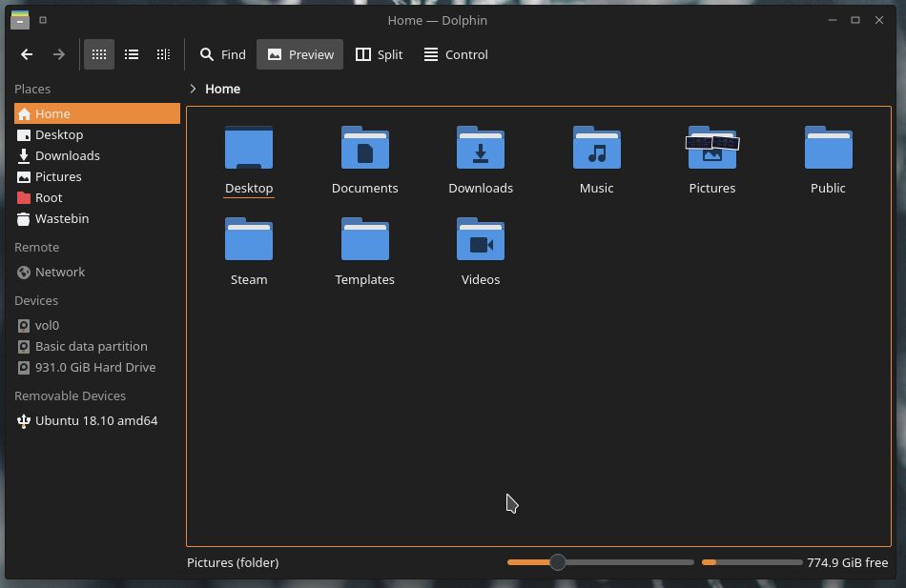Open Ubuntu 18.10 amd64 removable device
The height and width of the screenshot is (588, 906).
coord(97,420)
